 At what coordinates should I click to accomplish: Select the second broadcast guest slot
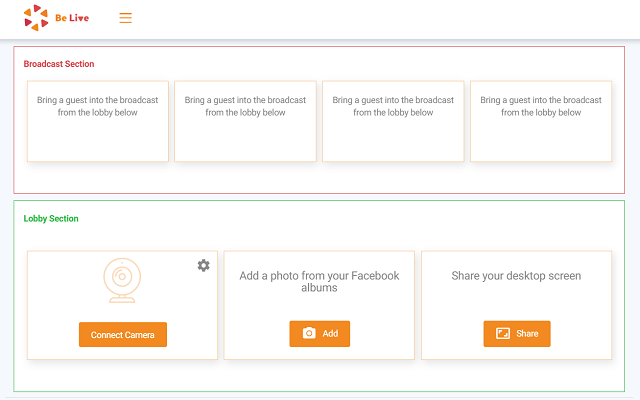tap(245, 121)
